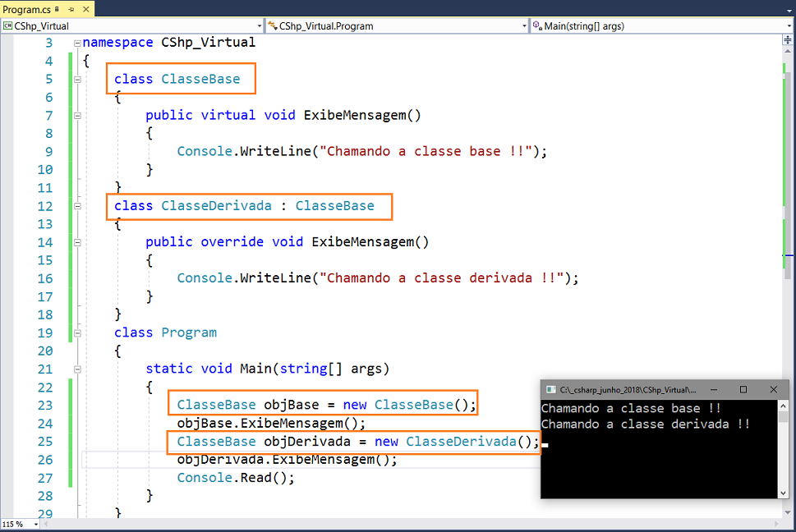The height and width of the screenshot is (532, 796).
Task: Close the Program.cs tab
Action: coord(86,9)
